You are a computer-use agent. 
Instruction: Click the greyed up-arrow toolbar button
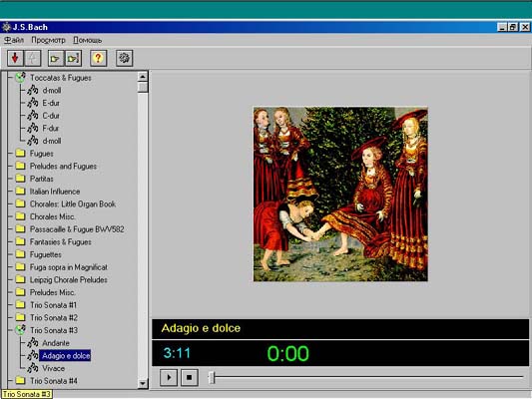click(33, 58)
